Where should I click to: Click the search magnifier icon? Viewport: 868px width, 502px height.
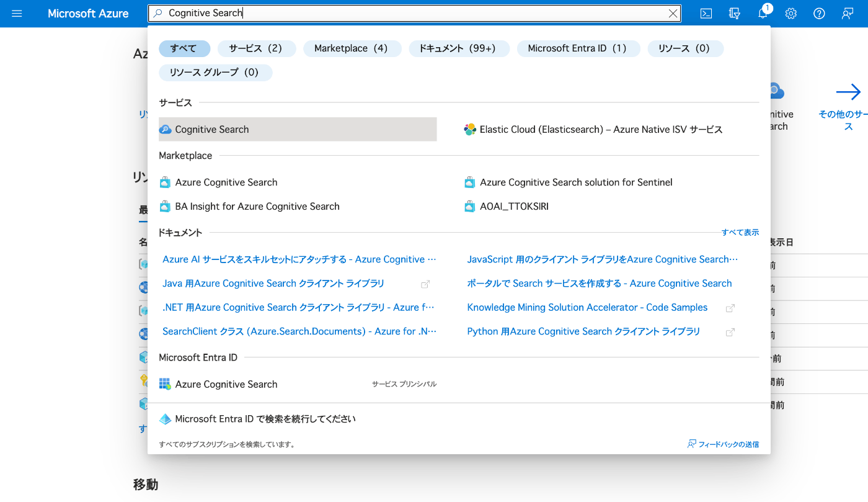(158, 13)
